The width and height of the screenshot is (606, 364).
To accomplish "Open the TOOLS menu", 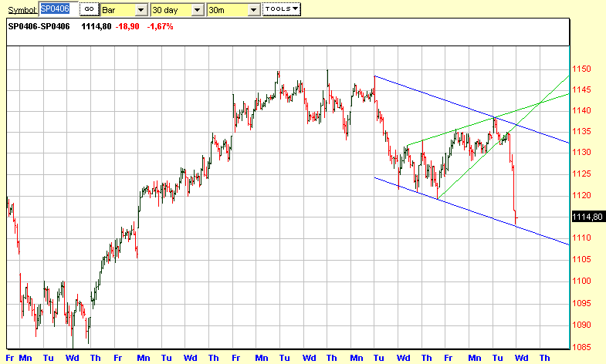I will coord(281,9).
